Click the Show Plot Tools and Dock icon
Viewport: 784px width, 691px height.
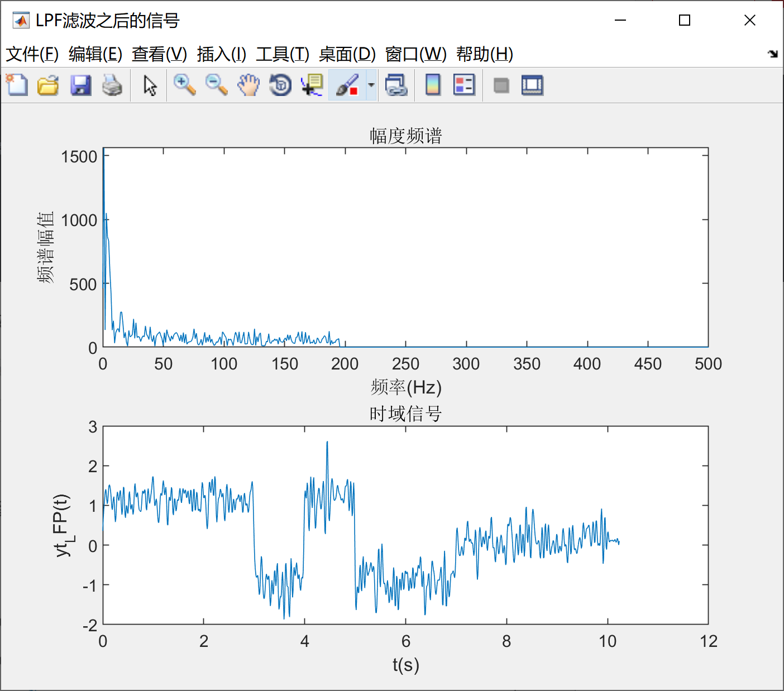(x=533, y=85)
